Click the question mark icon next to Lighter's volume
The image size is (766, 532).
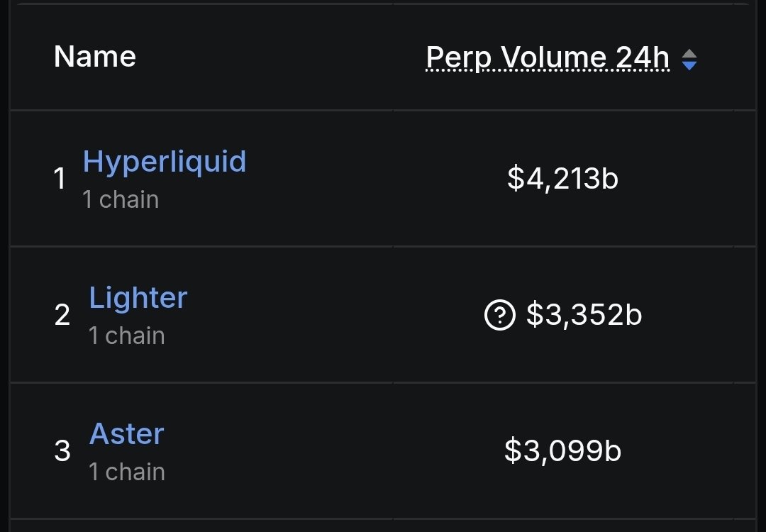[x=499, y=315]
